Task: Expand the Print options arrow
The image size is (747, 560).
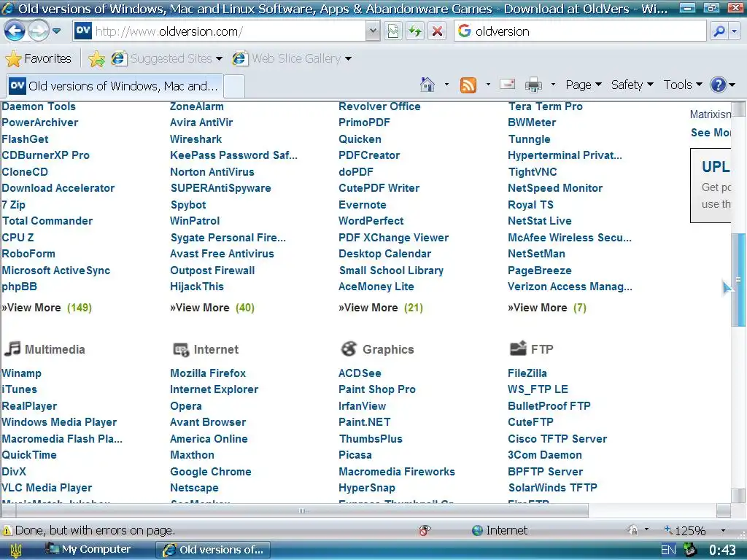Action: (553, 85)
